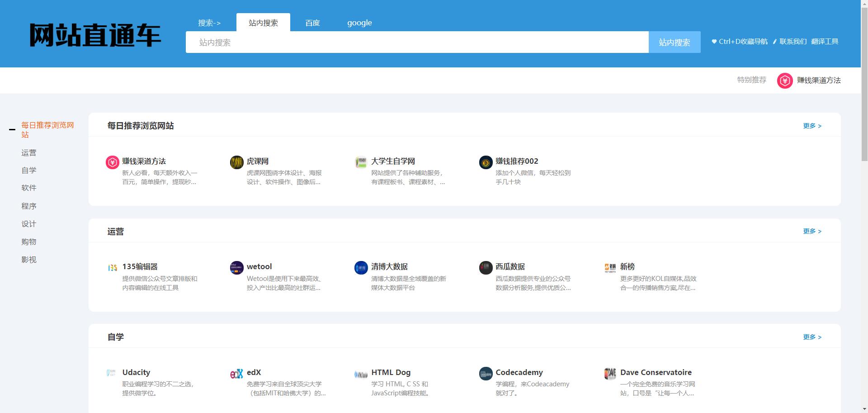Click the wetool site icon
868x413 pixels.
[236, 268]
